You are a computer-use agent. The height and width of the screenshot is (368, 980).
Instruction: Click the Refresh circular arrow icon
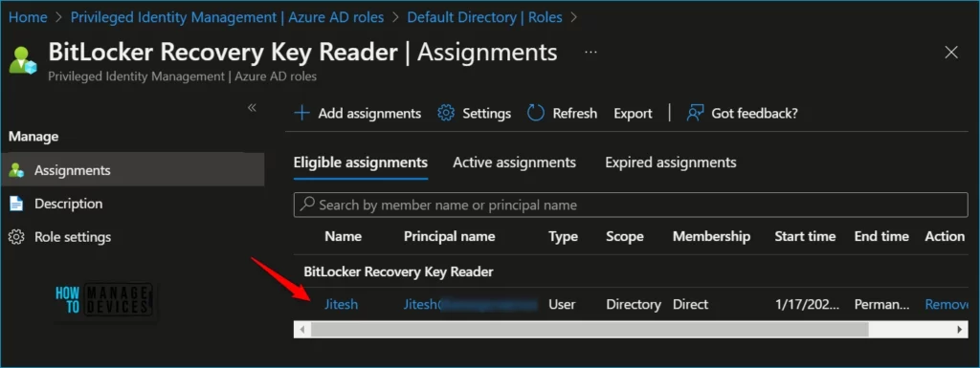pyautogui.click(x=536, y=113)
